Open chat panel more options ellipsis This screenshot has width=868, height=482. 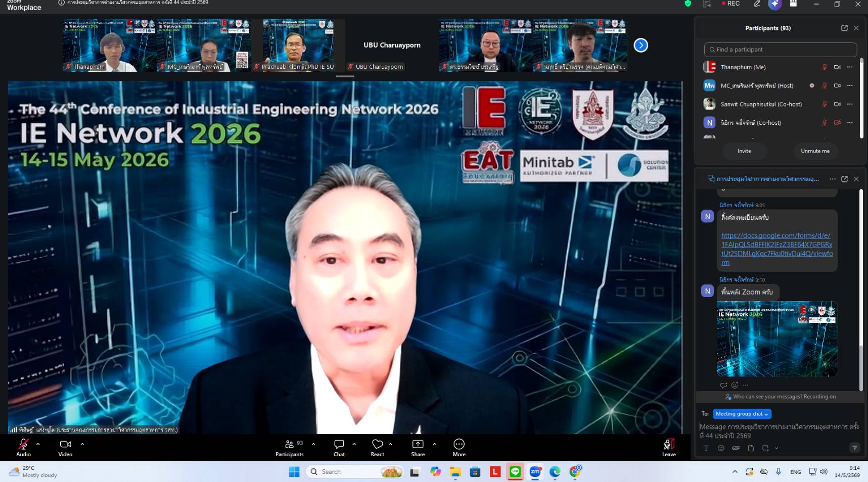coord(833,179)
